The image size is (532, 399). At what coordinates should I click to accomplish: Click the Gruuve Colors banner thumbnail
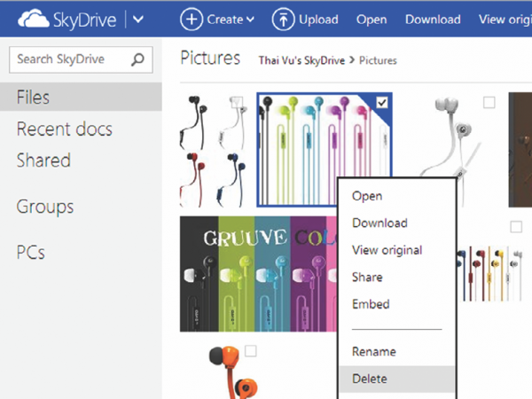coord(258,274)
